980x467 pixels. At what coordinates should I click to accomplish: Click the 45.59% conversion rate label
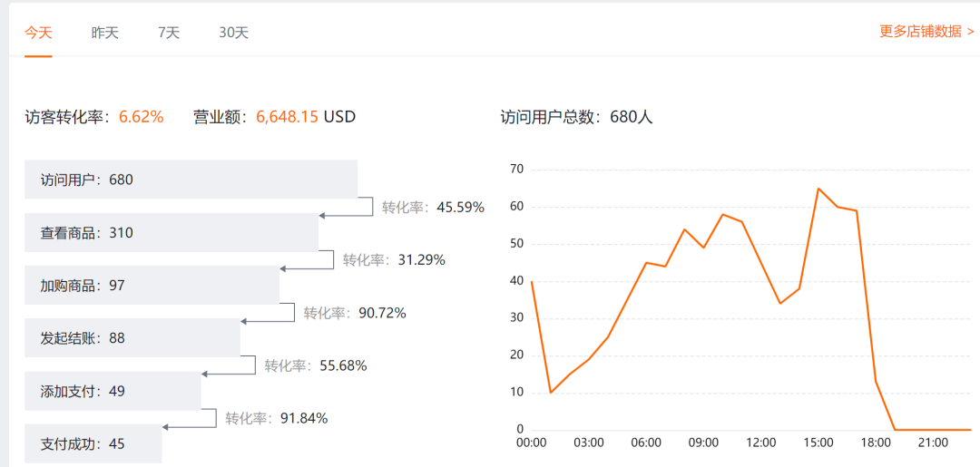point(433,207)
